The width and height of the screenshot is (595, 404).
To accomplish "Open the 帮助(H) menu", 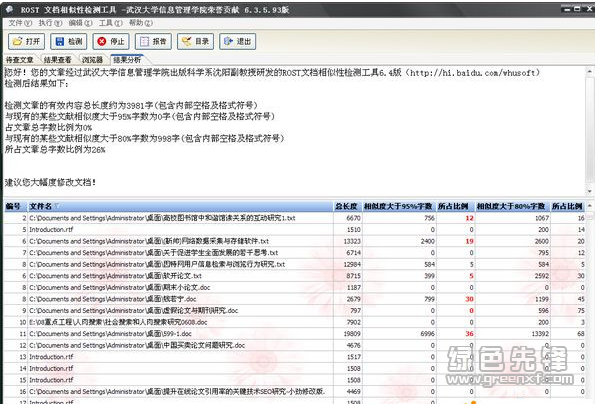I will click(x=141, y=23).
